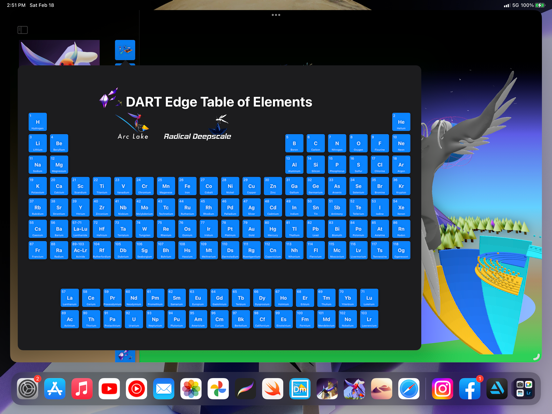The height and width of the screenshot is (414, 552).
Task: Select the Oganesson (Og) element
Action: click(401, 250)
